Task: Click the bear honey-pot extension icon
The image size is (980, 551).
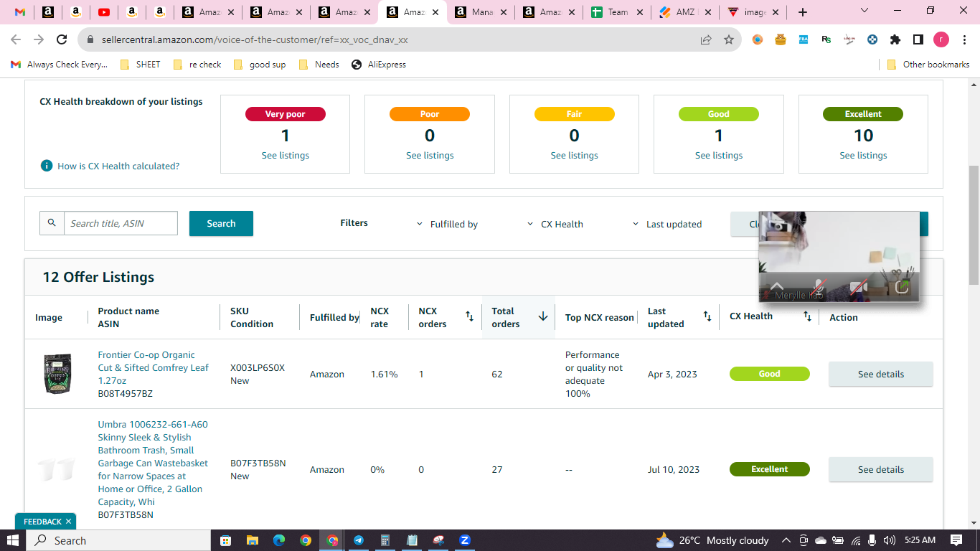Action: (781, 40)
